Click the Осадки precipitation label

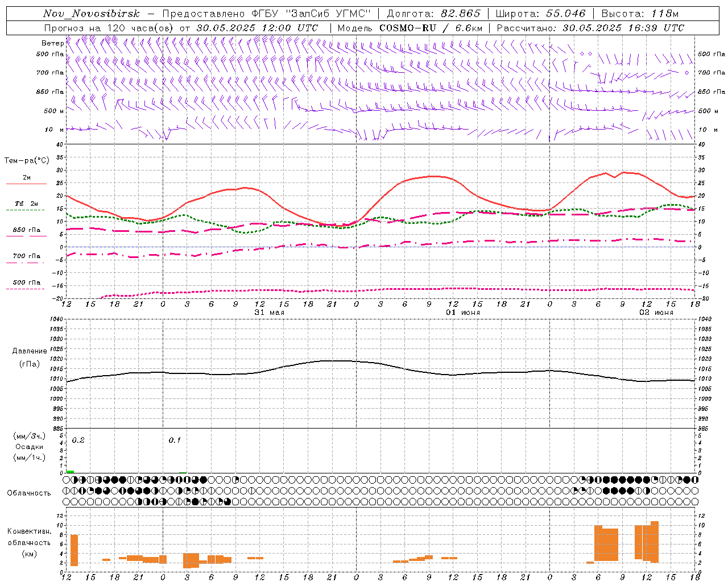tap(30, 447)
